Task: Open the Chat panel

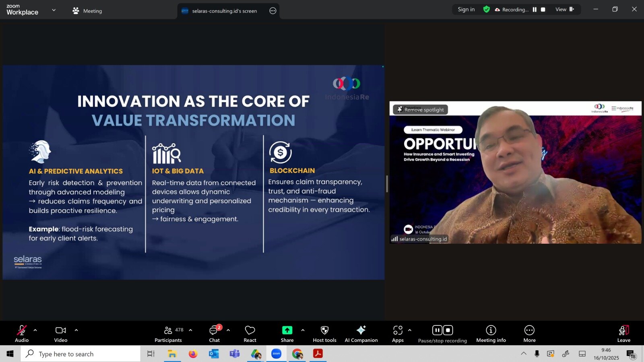Action: (x=214, y=333)
